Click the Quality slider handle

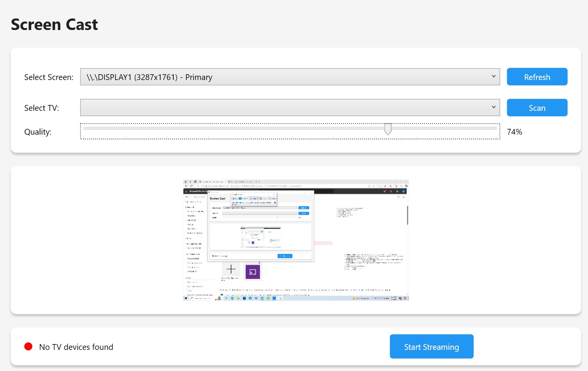[x=388, y=129]
